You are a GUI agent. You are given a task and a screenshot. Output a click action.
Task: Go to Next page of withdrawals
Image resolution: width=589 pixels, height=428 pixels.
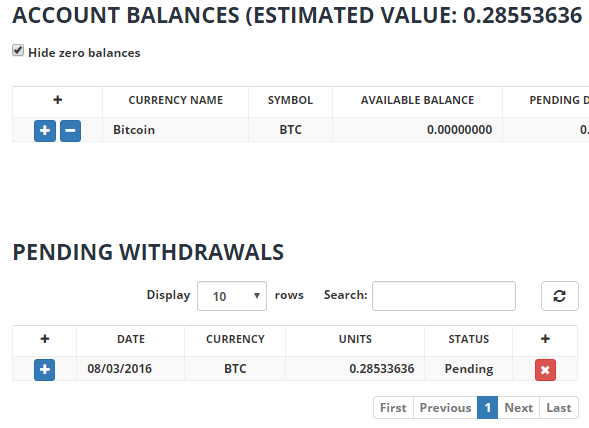(x=519, y=408)
